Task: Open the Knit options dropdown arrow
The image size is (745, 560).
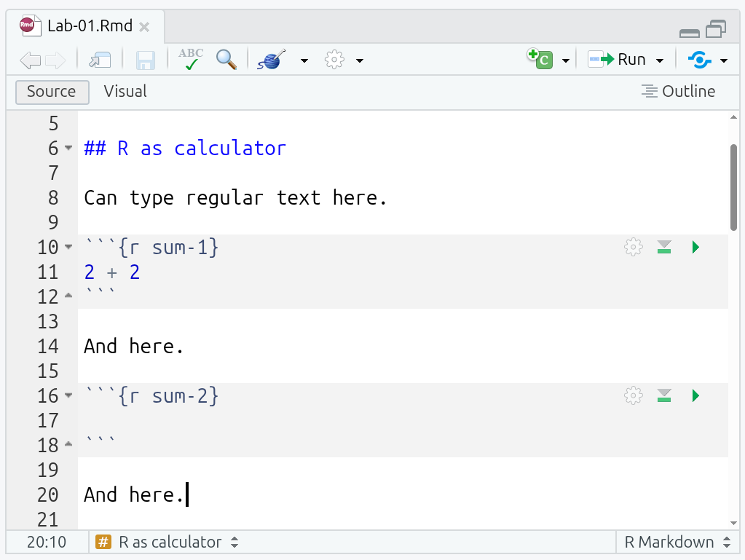Action: [x=304, y=60]
